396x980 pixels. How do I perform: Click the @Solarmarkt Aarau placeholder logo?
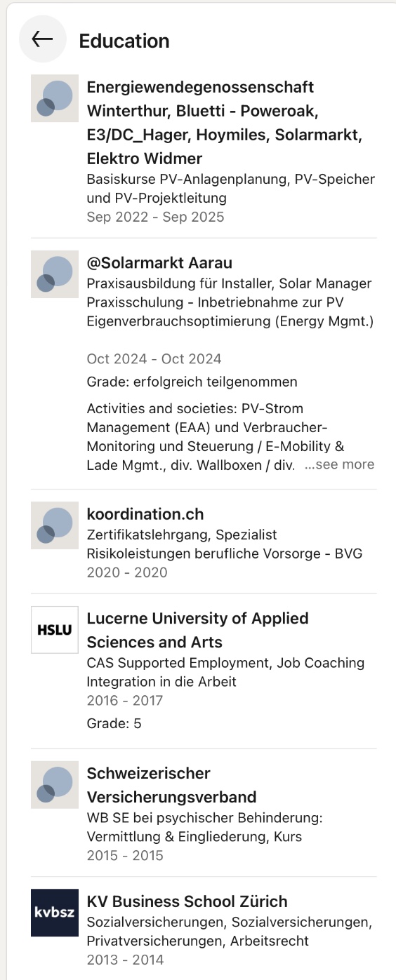coord(55,274)
